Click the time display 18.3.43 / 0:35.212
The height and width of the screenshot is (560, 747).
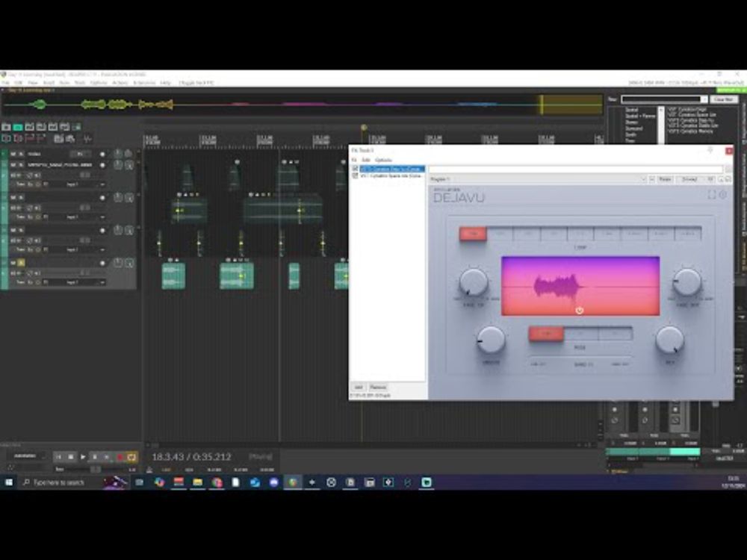(191, 457)
